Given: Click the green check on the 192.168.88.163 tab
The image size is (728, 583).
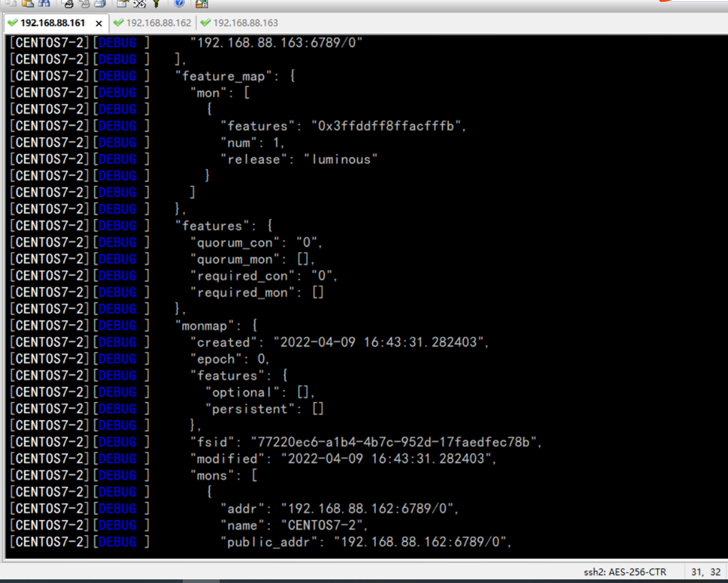Looking at the screenshot, I should pos(205,23).
